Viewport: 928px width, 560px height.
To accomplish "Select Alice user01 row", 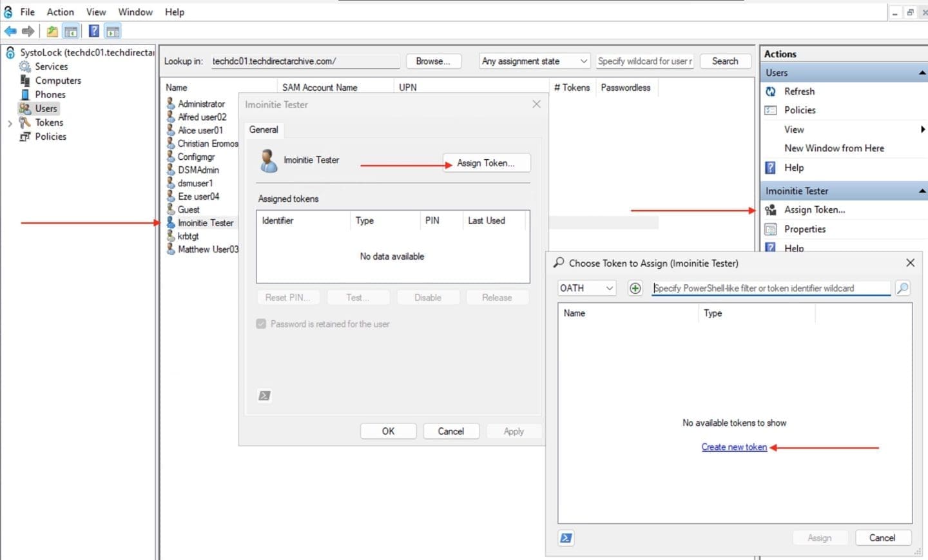I will click(x=200, y=130).
